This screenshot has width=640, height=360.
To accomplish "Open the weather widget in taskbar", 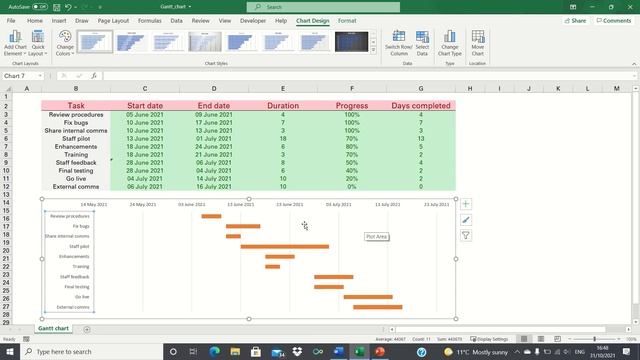I will click(476, 351).
